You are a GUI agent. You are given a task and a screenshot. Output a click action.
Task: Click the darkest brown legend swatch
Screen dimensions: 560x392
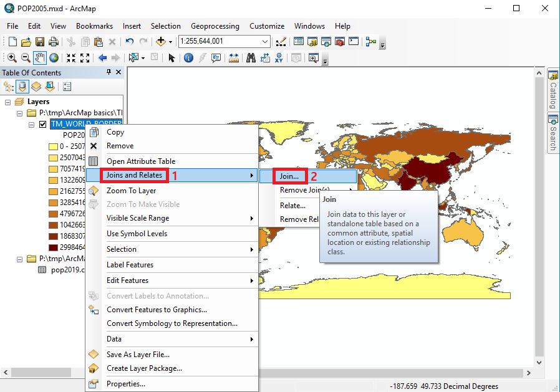click(54, 247)
